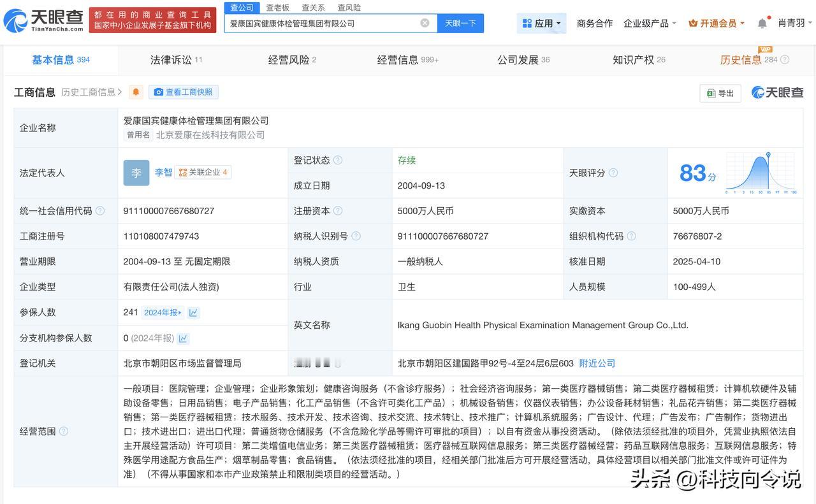Viewport: 816px width, 504px height.
Task: Click the 登记机关 value 北京市朝阳区市场监督管理局
Action: pos(182,363)
